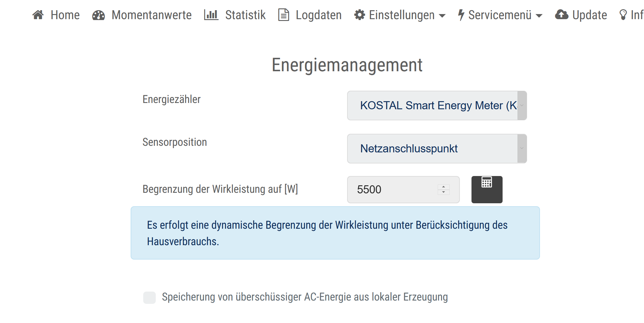Open the Sensorposition dropdown
Viewport: 644px width, 323px height.
[437, 148]
